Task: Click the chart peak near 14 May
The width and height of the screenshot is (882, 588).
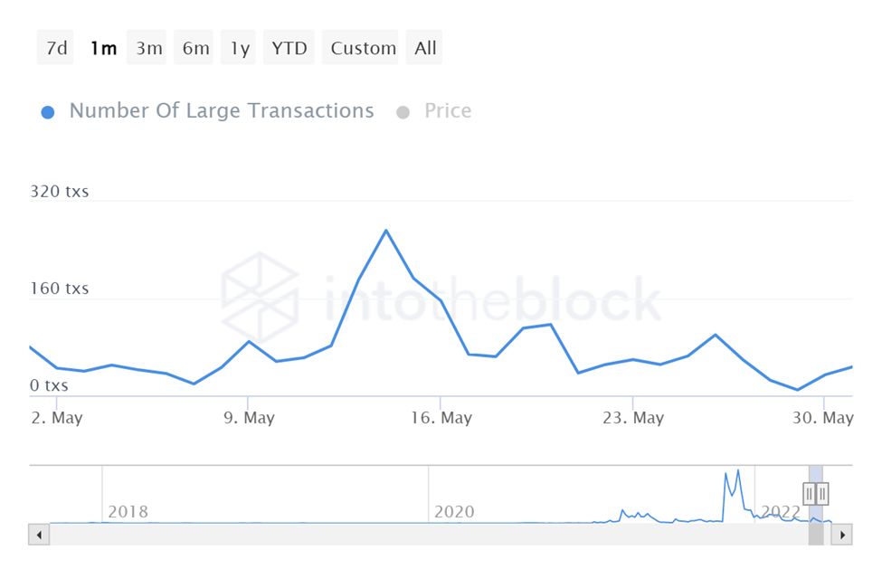Action: click(386, 231)
